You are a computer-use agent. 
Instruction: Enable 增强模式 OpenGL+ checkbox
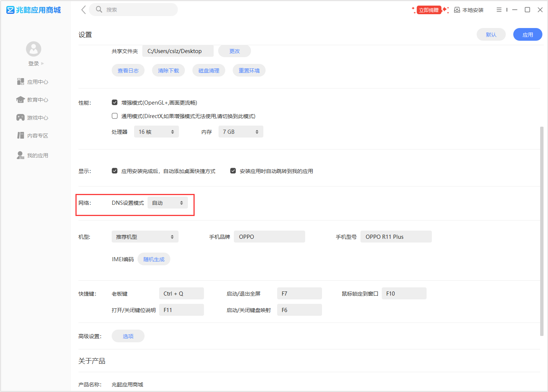115,102
